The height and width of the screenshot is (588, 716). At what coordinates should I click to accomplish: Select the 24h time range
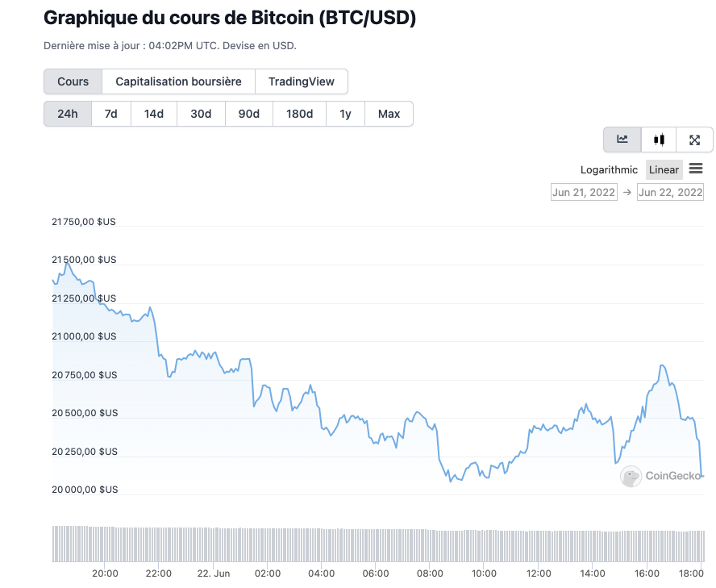coord(68,114)
